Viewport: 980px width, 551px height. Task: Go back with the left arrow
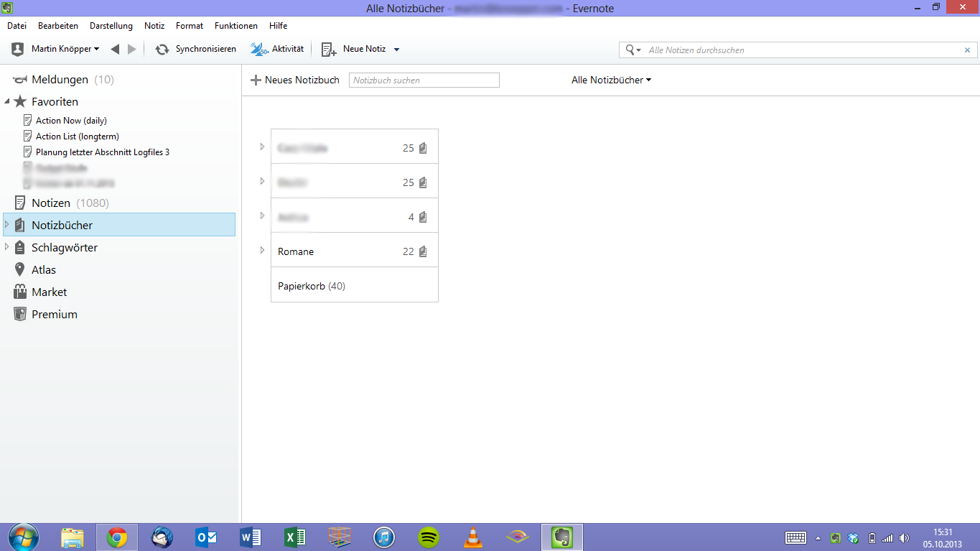(x=115, y=50)
